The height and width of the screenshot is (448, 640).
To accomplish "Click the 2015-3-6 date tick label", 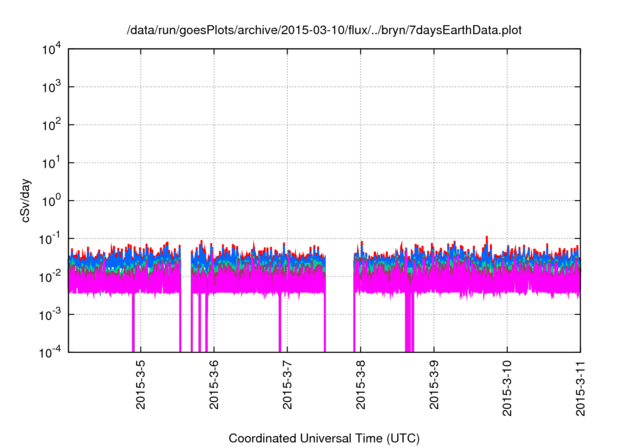I will pyautogui.click(x=214, y=385).
